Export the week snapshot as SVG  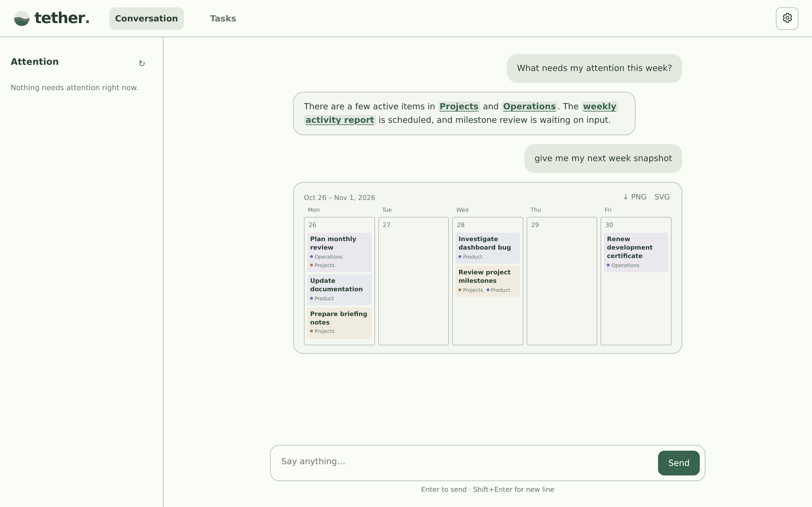[x=662, y=197]
